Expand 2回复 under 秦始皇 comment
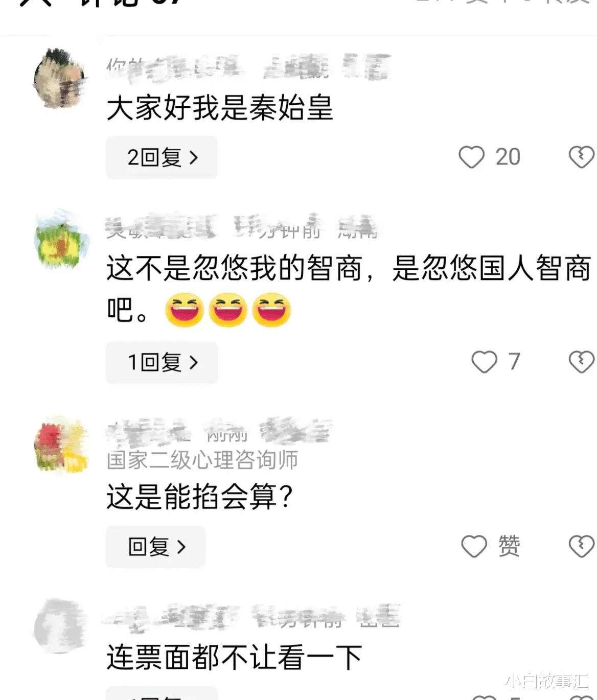597x700 pixels. pyautogui.click(x=162, y=157)
